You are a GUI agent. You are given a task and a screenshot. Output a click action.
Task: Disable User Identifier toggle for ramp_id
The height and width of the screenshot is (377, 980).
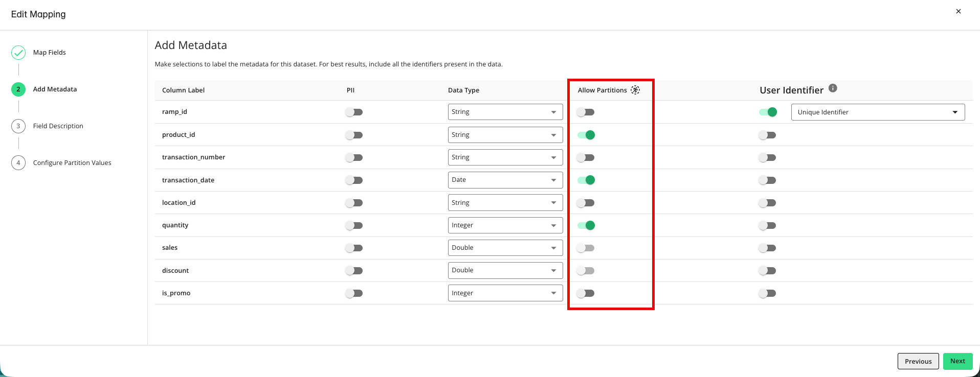click(x=768, y=112)
